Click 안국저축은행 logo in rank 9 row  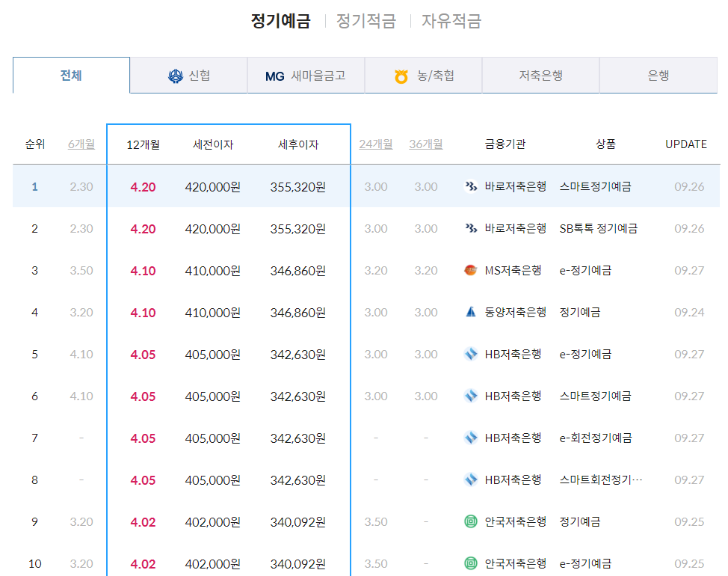coord(471,521)
